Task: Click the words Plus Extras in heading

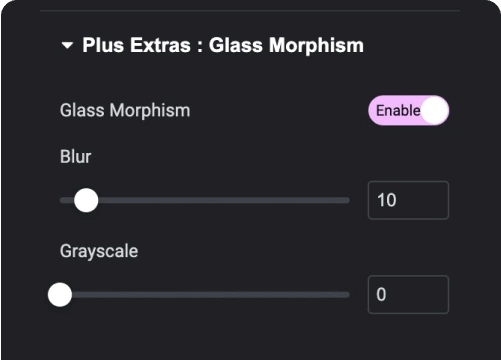Action: pos(136,45)
